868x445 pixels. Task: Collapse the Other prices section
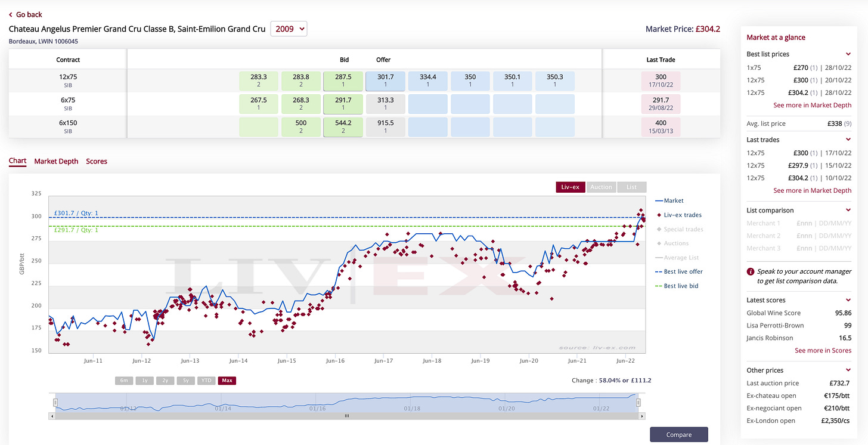tap(848, 371)
